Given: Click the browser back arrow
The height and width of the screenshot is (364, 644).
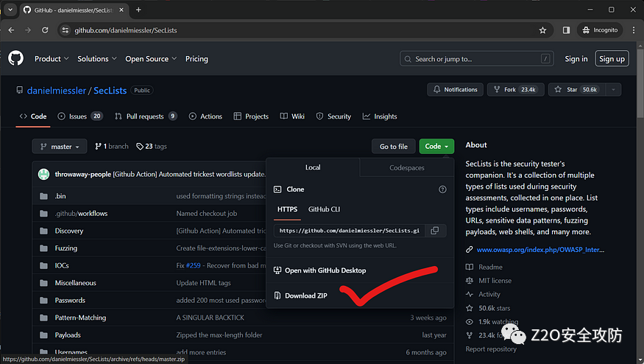Looking at the screenshot, I should (x=11, y=30).
